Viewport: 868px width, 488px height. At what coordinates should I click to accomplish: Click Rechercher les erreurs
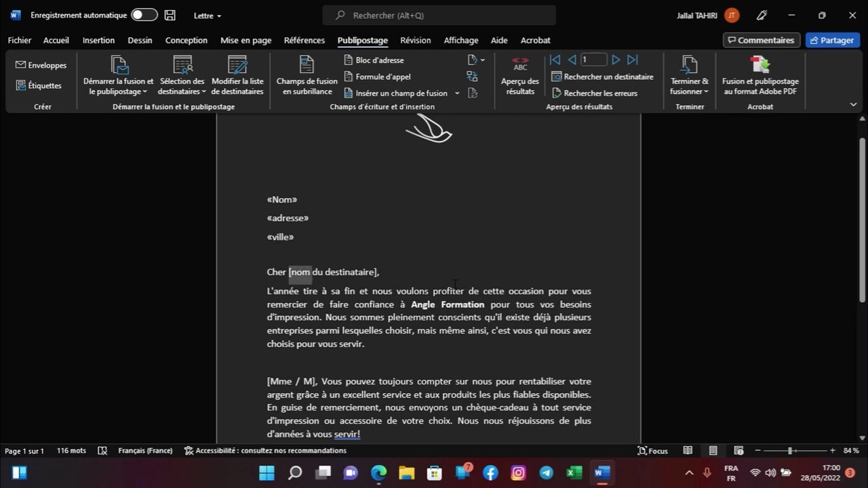[595, 93]
